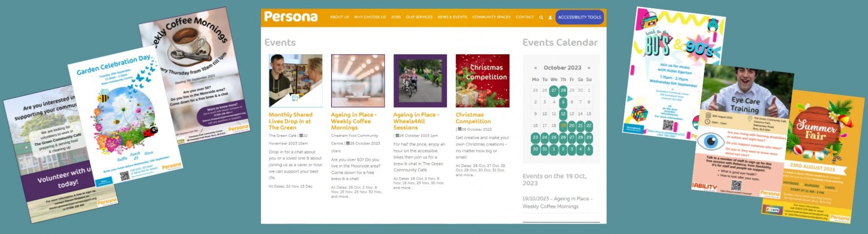Click 'and more...' under Weekly Coffee Mornings card

[341, 197]
